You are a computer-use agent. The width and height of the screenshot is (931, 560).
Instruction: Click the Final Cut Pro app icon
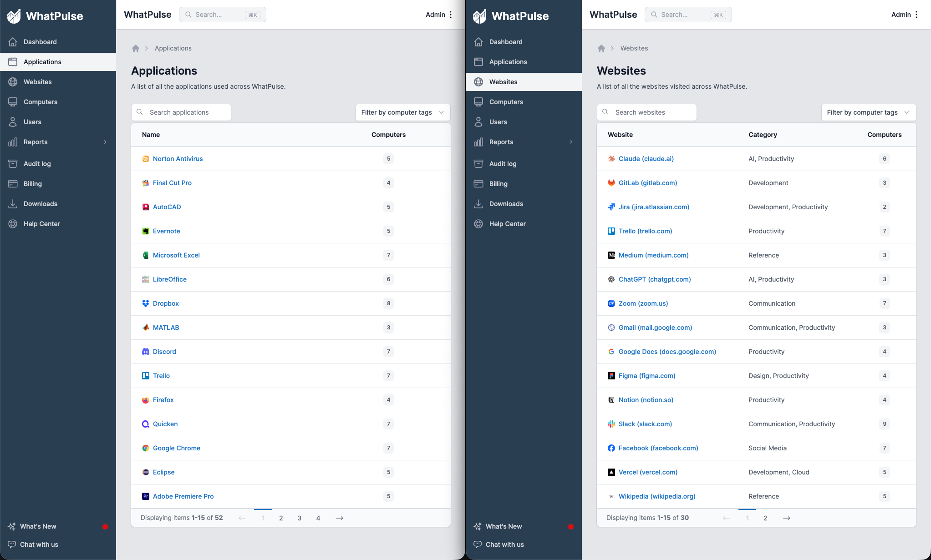(x=146, y=183)
